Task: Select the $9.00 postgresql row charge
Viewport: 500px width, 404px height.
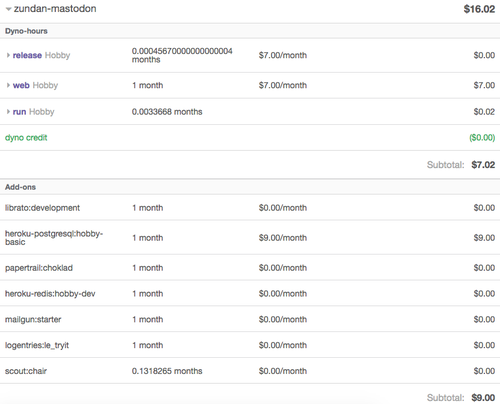Action: point(484,238)
